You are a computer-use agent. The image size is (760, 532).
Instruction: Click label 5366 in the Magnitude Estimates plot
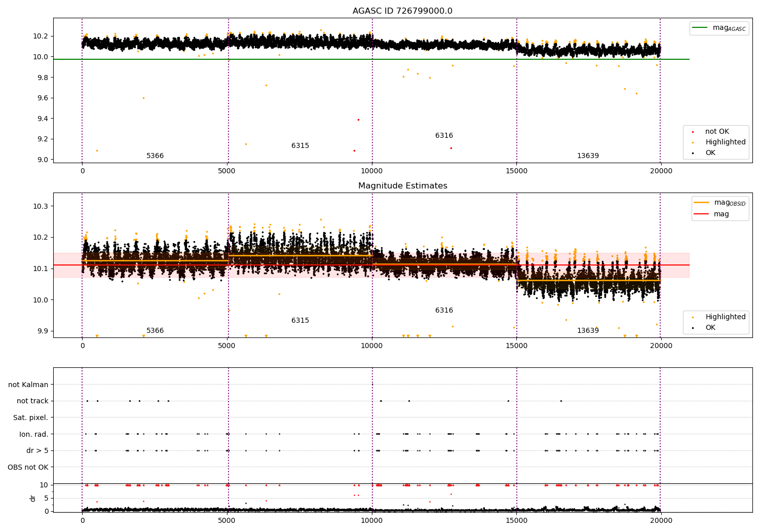point(155,331)
